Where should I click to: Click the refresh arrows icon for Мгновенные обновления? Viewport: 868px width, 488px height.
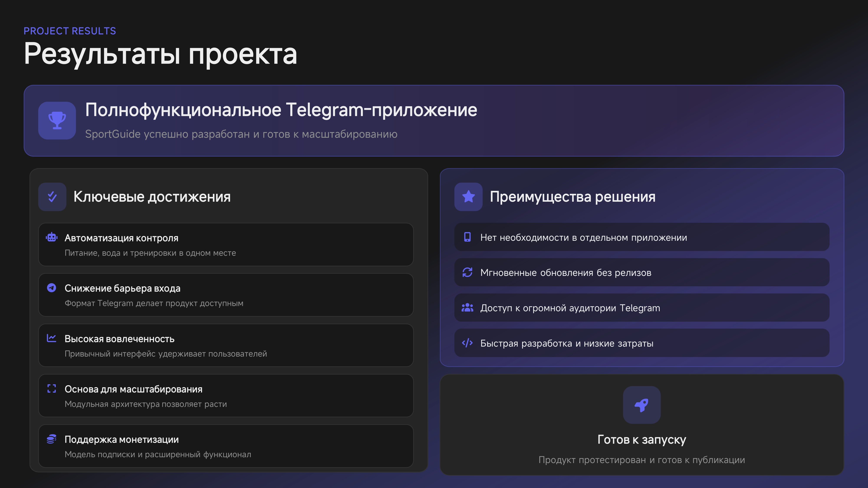pyautogui.click(x=467, y=272)
